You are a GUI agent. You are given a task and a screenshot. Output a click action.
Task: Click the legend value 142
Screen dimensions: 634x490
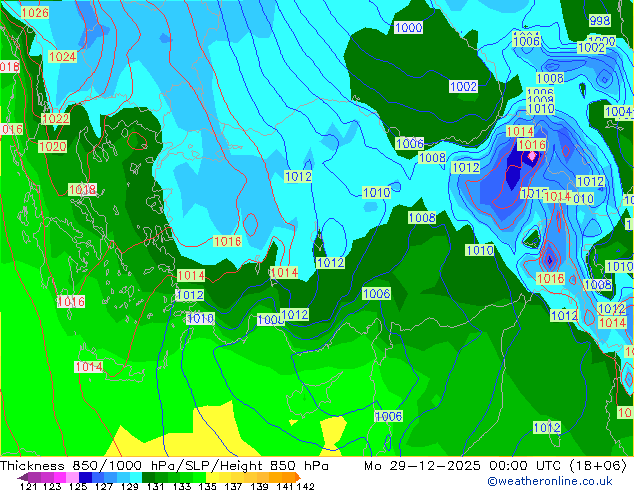coord(305,486)
